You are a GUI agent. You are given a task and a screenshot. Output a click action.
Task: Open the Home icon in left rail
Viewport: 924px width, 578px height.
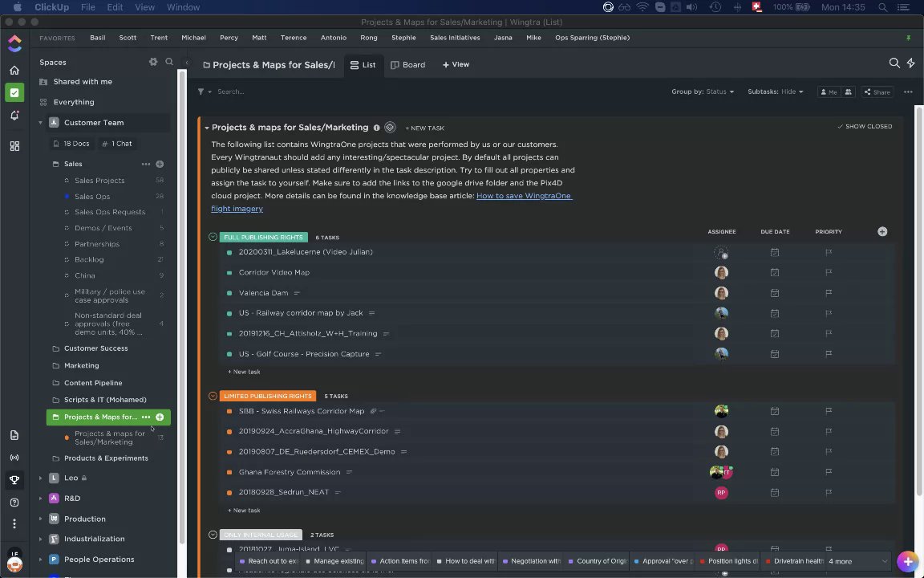14,70
